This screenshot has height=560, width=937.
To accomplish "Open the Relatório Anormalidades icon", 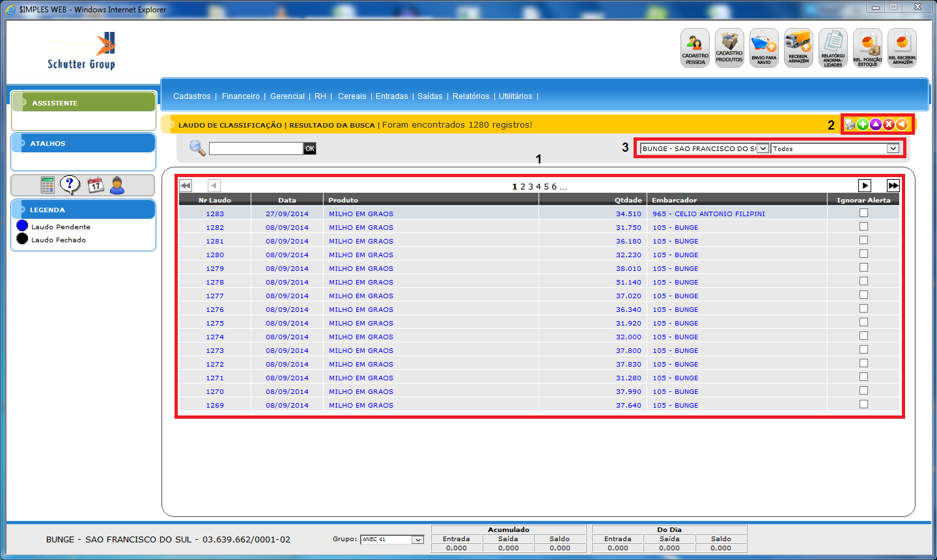I will coord(833,48).
